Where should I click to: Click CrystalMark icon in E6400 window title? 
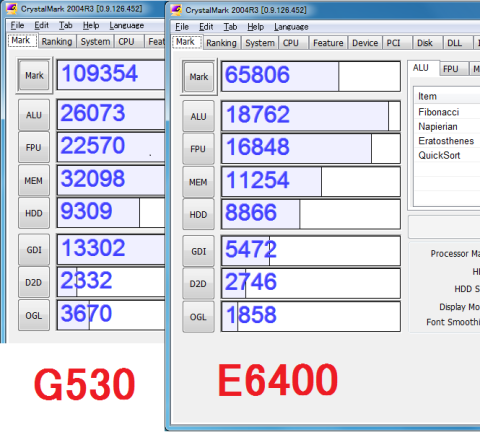176,10
